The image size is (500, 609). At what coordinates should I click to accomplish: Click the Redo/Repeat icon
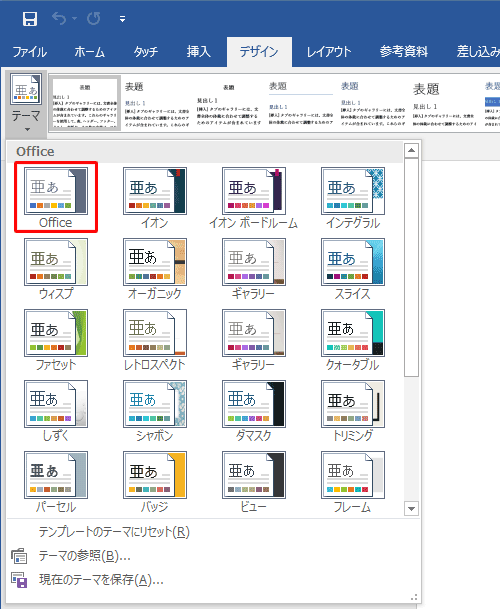point(93,18)
